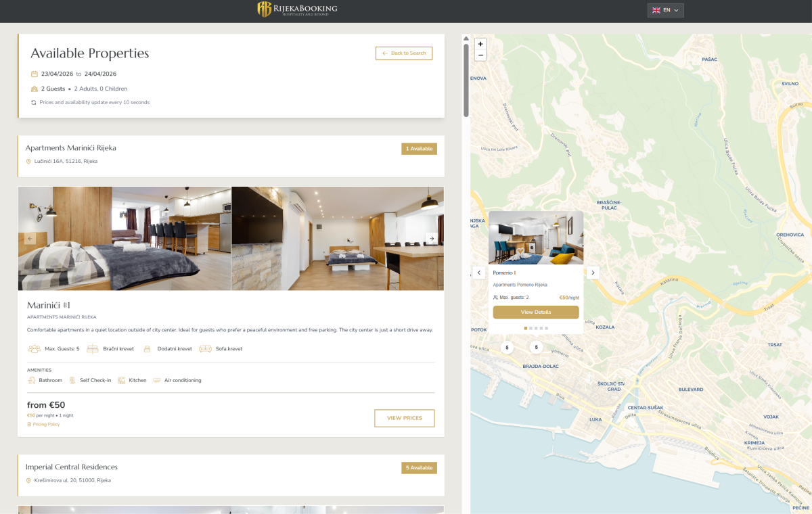Click View Details in map popup
Image resolution: width=812 pixels, height=514 pixels.
point(536,312)
